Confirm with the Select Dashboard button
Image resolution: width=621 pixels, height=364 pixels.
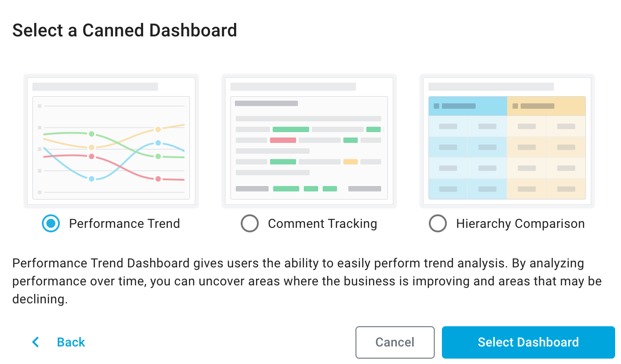(x=528, y=342)
